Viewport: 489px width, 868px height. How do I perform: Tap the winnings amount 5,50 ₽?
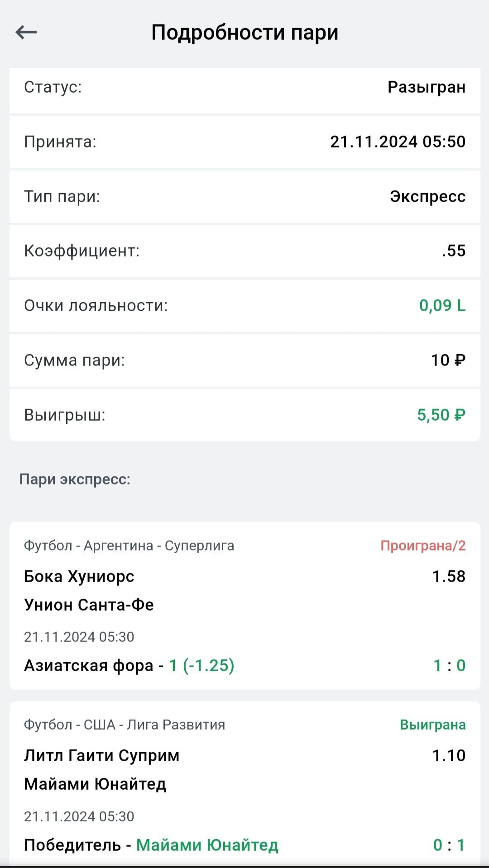tap(441, 415)
